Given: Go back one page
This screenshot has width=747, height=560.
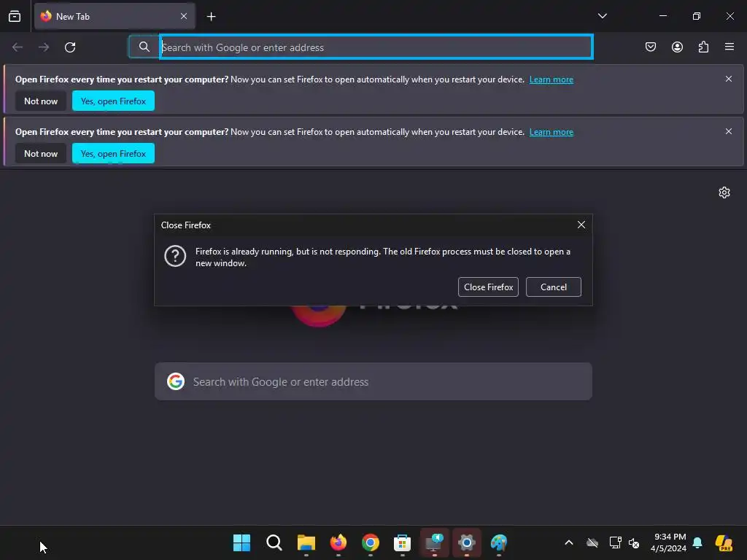Looking at the screenshot, I should click(x=18, y=47).
